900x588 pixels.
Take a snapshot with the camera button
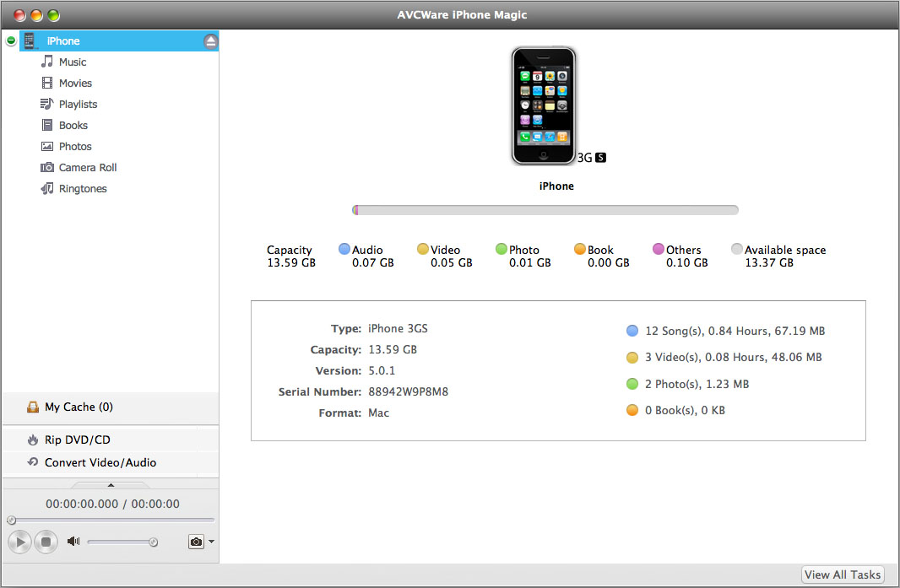pyautogui.click(x=197, y=542)
